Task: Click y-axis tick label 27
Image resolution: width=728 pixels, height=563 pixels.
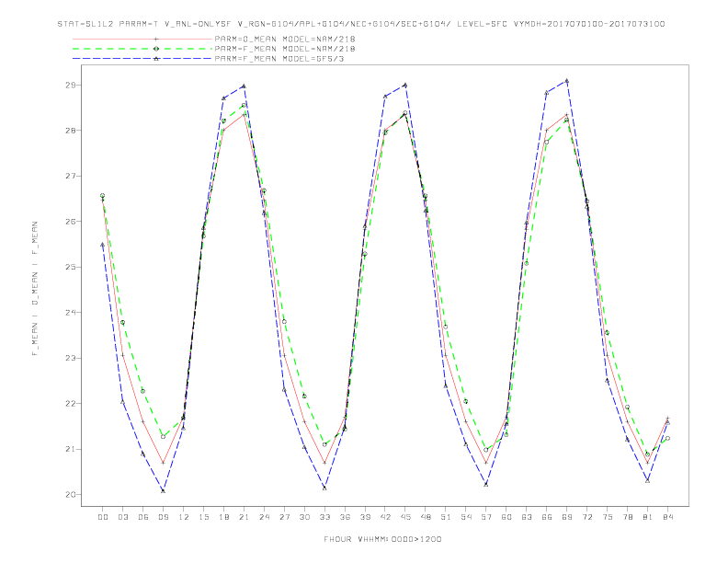Action: click(x=72, y=176)
